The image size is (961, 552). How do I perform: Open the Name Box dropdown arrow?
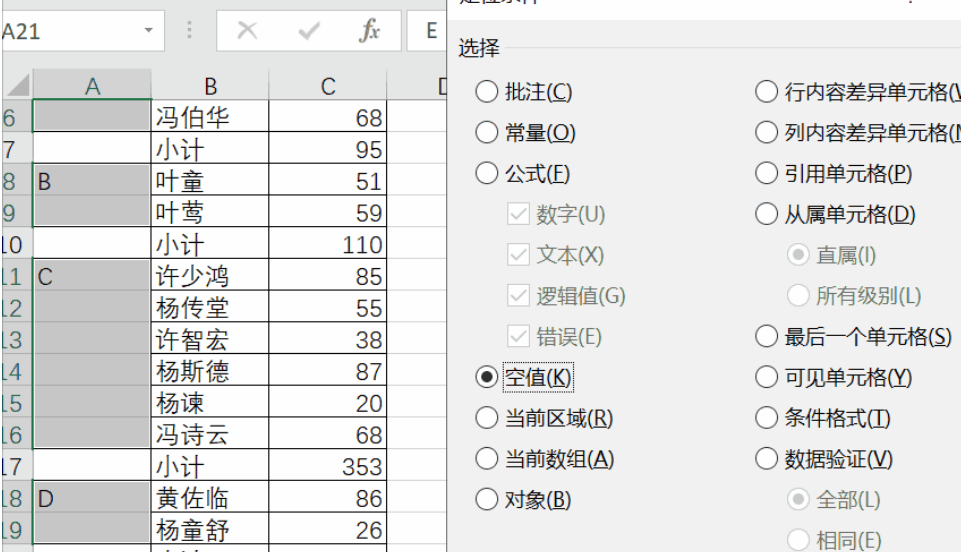click(x=149, y=31)
